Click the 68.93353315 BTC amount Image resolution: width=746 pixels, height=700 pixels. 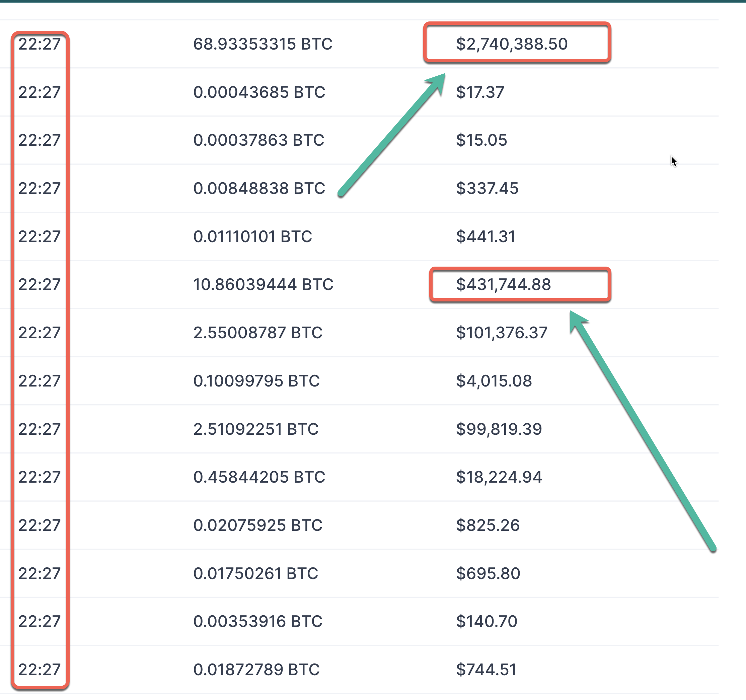263,44
